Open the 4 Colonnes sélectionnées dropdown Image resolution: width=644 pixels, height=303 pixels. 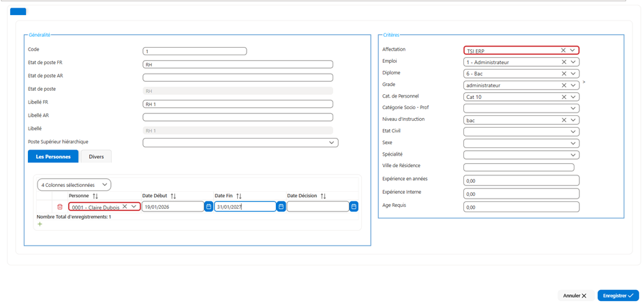tap(74, 185)
